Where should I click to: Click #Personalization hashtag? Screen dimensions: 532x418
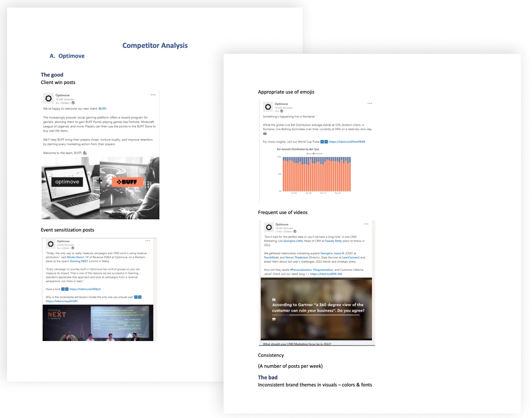(x=300, y=270)
